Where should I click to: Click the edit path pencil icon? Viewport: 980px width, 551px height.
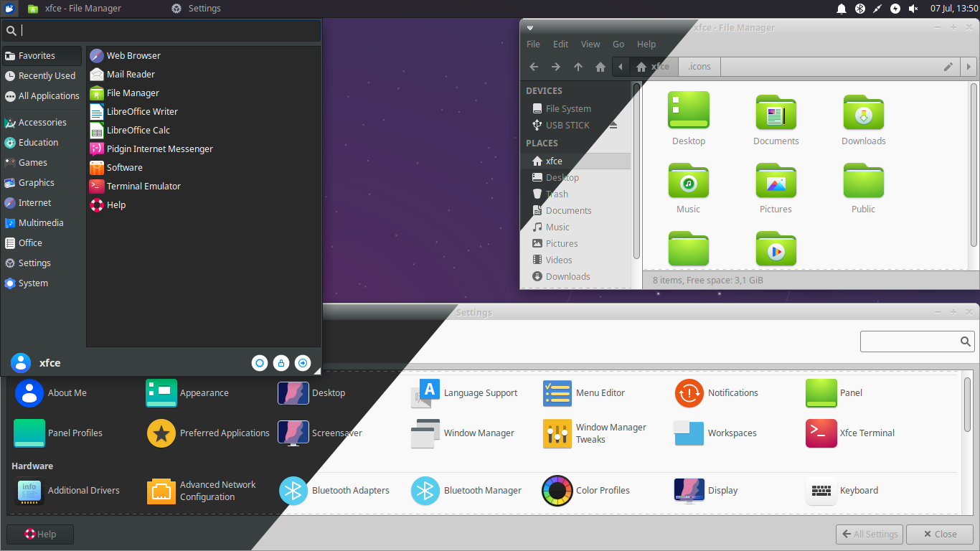[948, 67]
